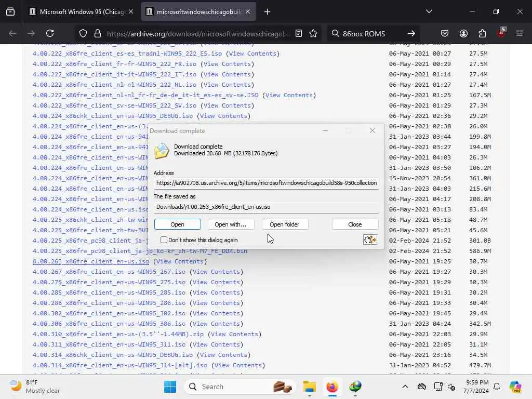
Task: Enable Don't show this dialog again
Action: pos(164,240)
